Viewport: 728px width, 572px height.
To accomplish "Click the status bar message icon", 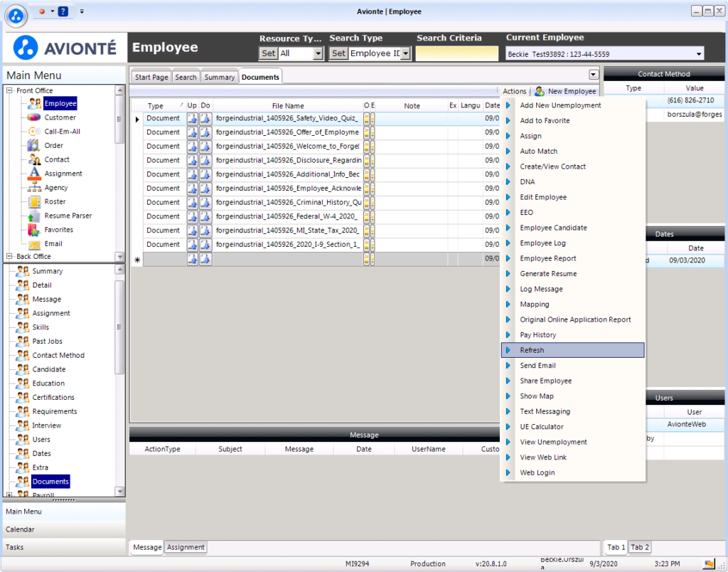I will (x=709, y=563).
